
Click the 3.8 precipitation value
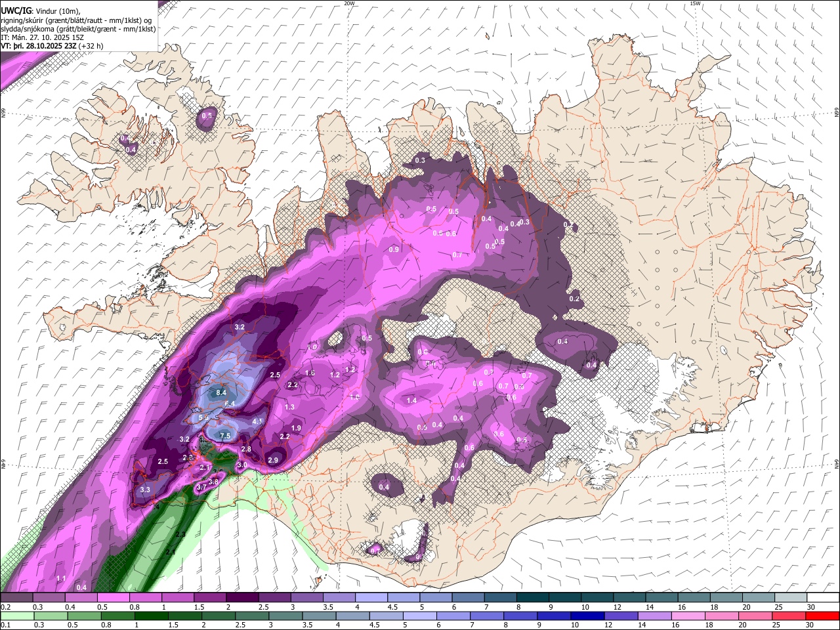(x=213, y=482)
